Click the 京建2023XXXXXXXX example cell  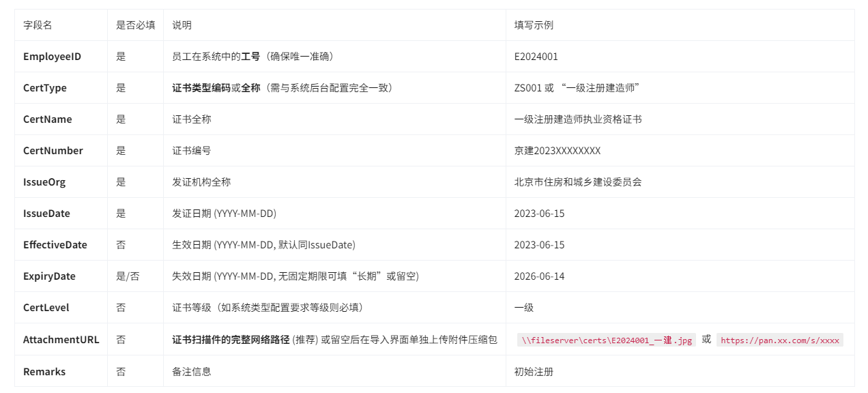(558, 151)
